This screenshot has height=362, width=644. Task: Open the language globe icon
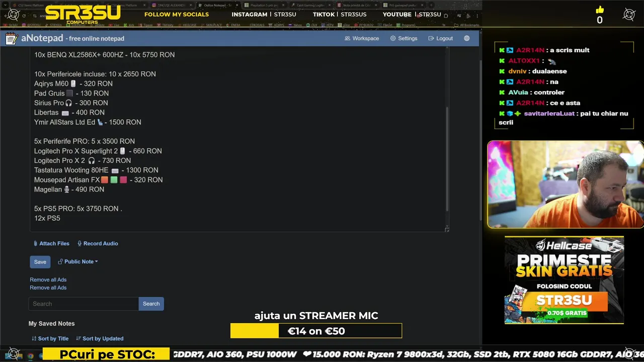(x=467, y=38)
